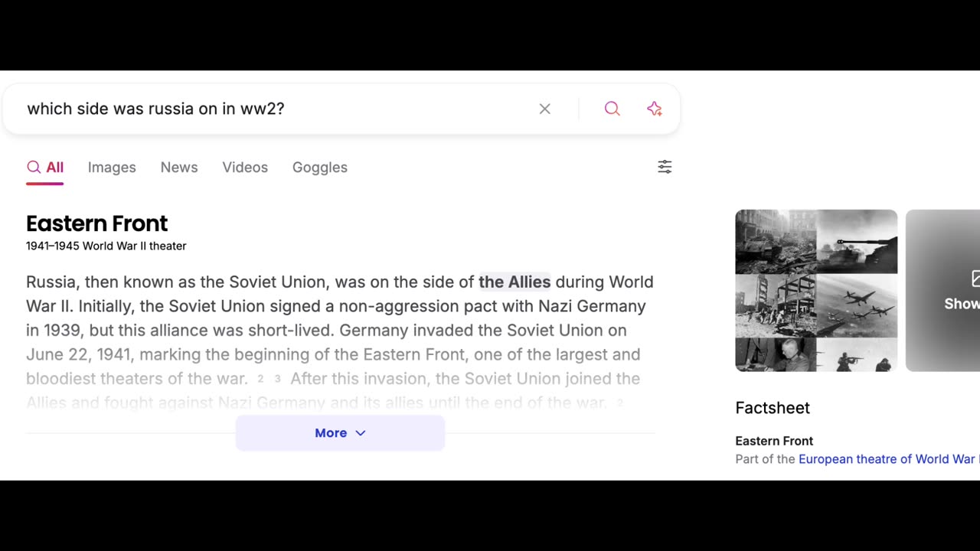Click the bold Eastern Front factsheet title
Screen dimensions: 980x551
click(x=774, y=441)
